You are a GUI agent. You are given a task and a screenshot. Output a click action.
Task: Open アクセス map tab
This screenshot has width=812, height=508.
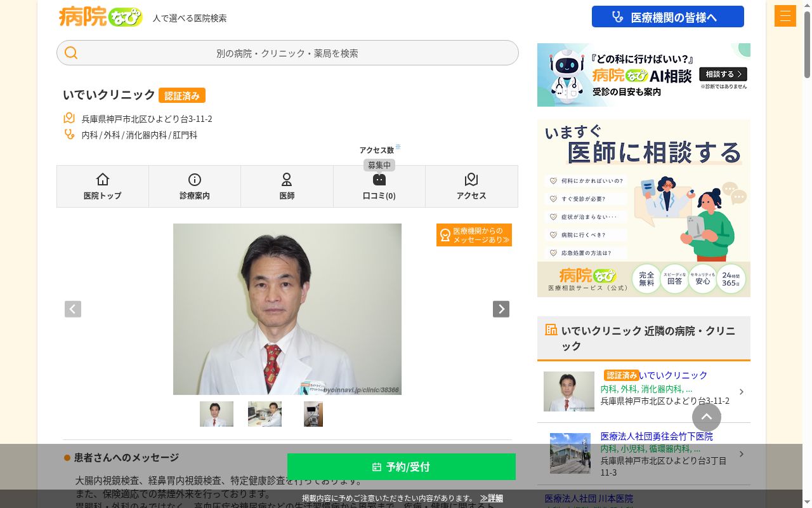pos(471,186)
